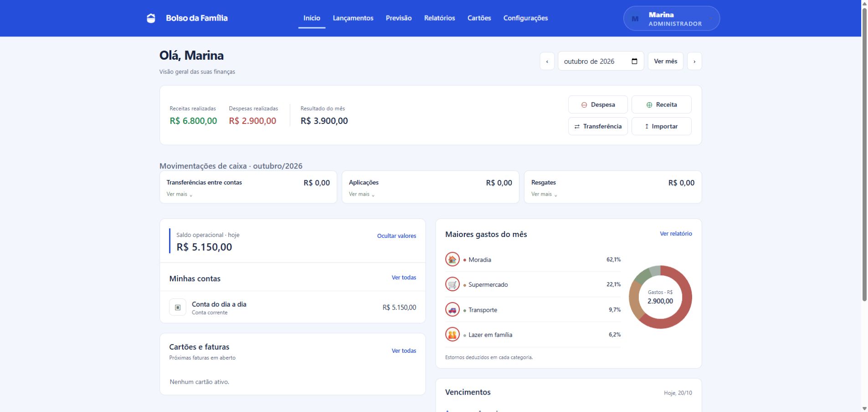Click the Moradia 62,1% percentage value
868x412 pixels.
click(613, 259)
